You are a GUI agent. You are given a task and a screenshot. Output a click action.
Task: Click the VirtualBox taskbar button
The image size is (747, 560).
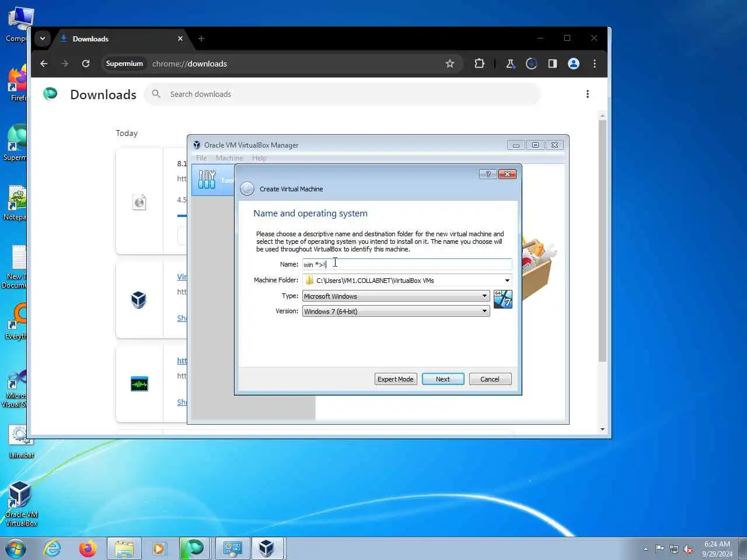[x=267, y=548]
